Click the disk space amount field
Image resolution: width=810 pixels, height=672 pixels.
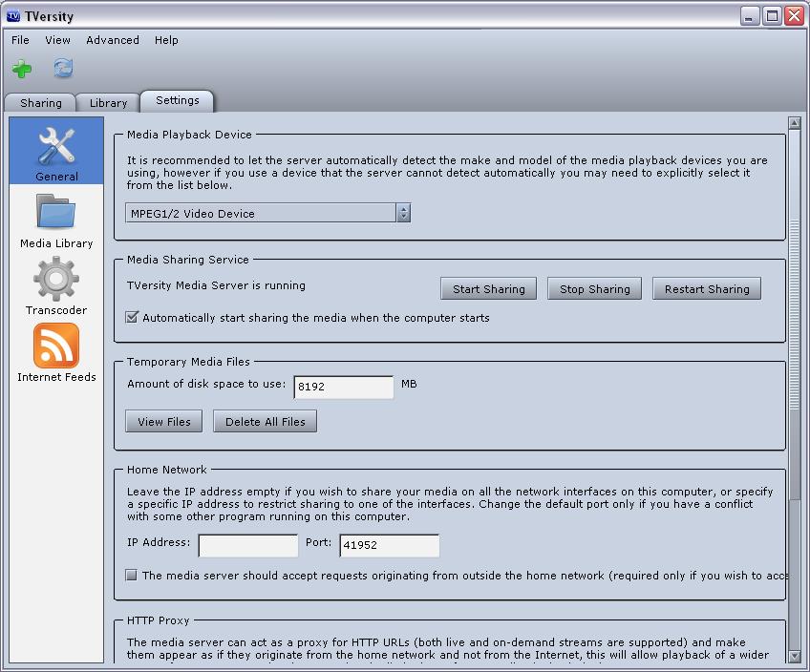[x=344, y=388]
